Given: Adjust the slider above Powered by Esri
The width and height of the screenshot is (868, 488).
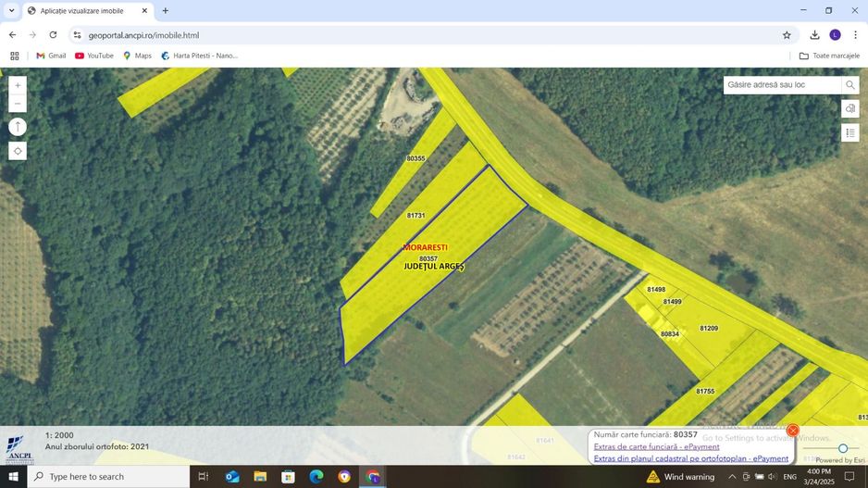Looking at the screenshot, I should pyautogui.click(x=842, y=448).
